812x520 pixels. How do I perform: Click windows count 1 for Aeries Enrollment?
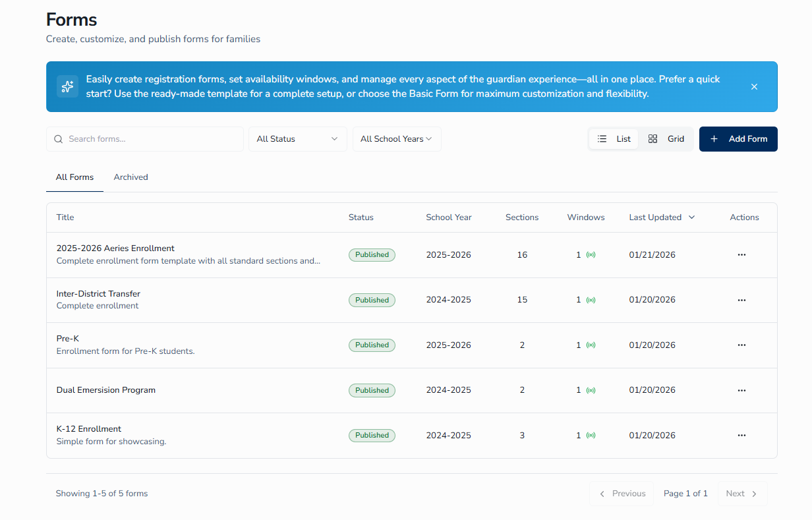point(579,255)
